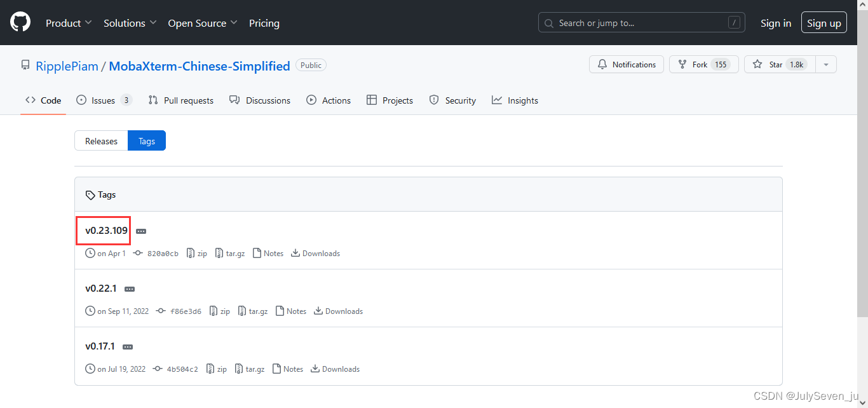
Task: Open the RipplePiam owner profile
Action: (x=67, y=65)
